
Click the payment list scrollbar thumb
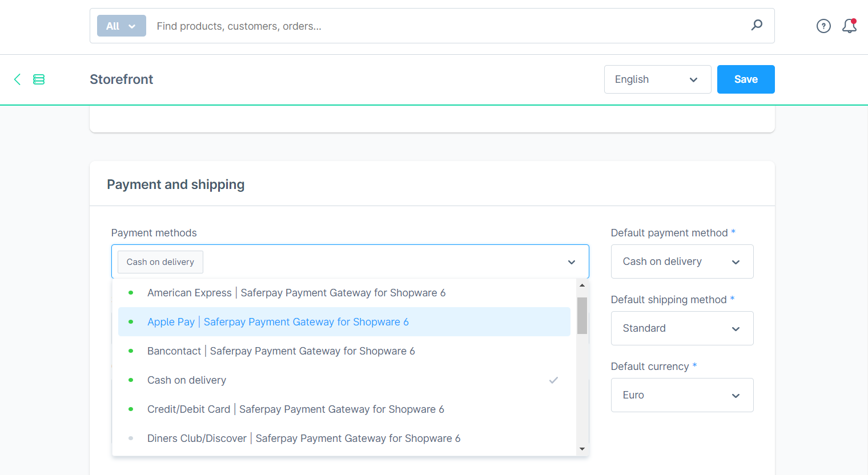point(582,315)
